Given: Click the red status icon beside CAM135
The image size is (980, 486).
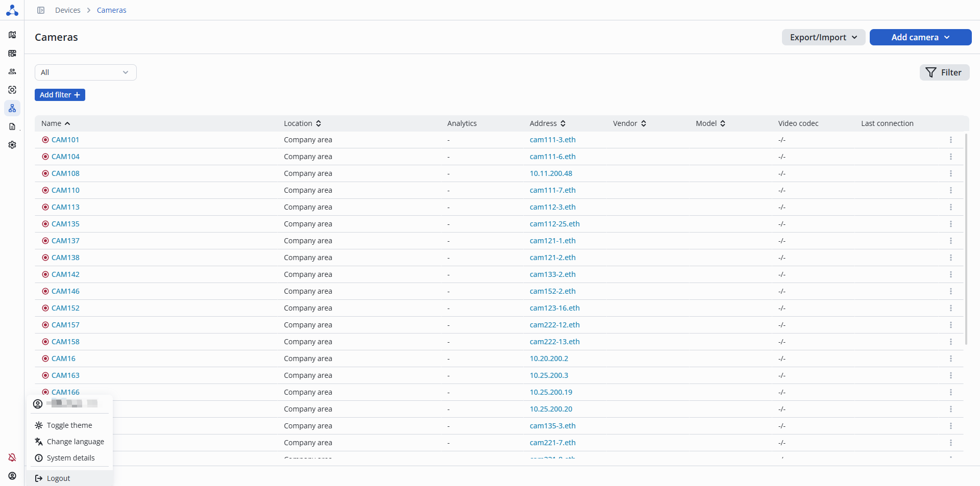Looking at the screenshot, I should point(45,224).
